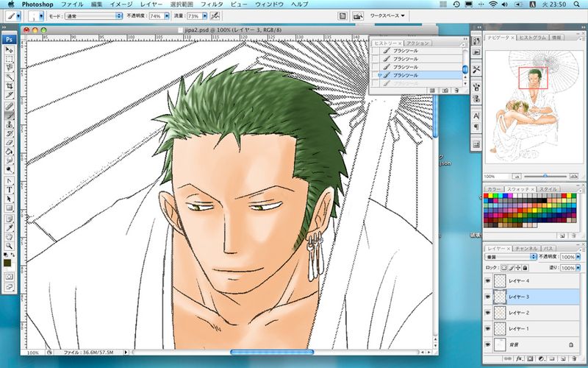Hide the 背景 layer visibility
Screen dimensions: 588x368
tap(488, 344)
